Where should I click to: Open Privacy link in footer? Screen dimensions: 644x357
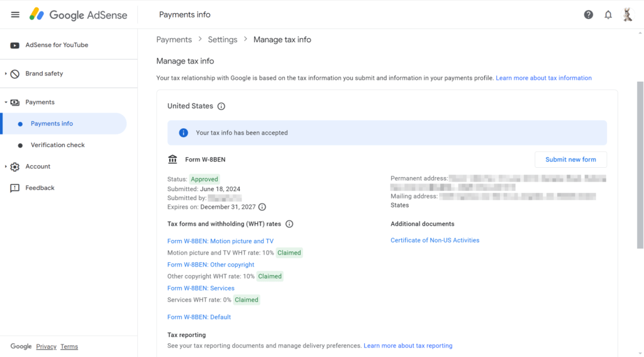(46, 347)
